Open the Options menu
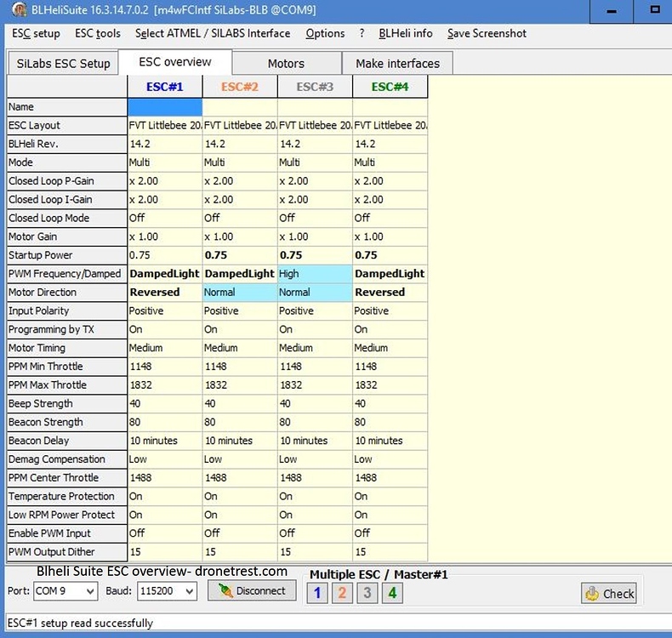This screenshot has width=672, height=638. click(325, 33)
